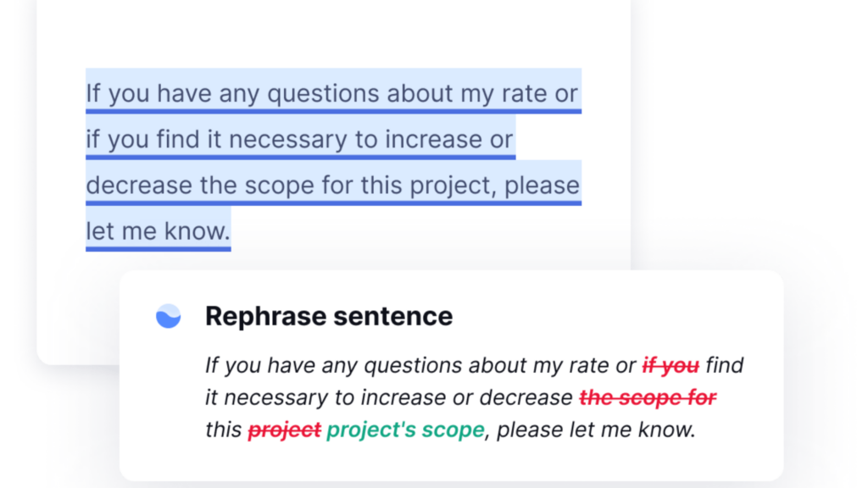This screenshot has height=488, width=868.
Task: Click the highlighted line 'If you have any questions'
Action: (x=333, y=91)
